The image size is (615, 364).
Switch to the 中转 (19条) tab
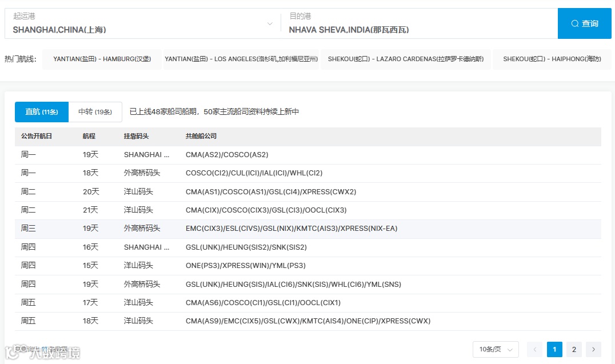(x=95, y=112)
